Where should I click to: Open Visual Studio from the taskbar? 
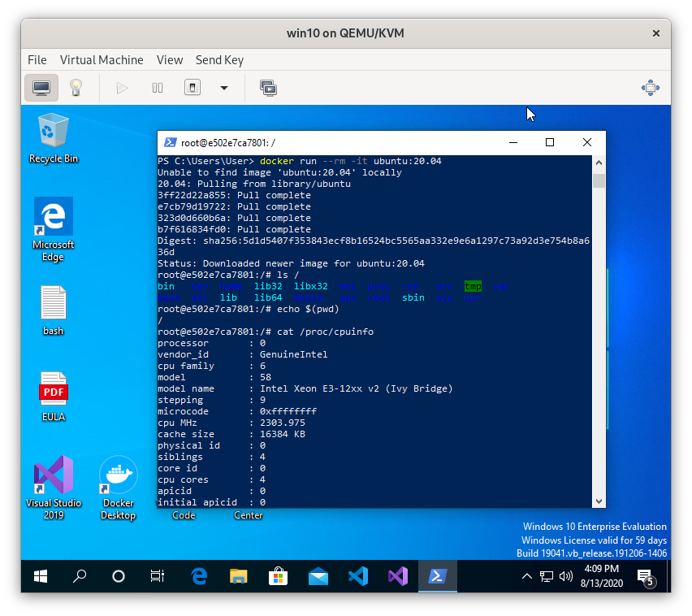[x=398, y=576]
